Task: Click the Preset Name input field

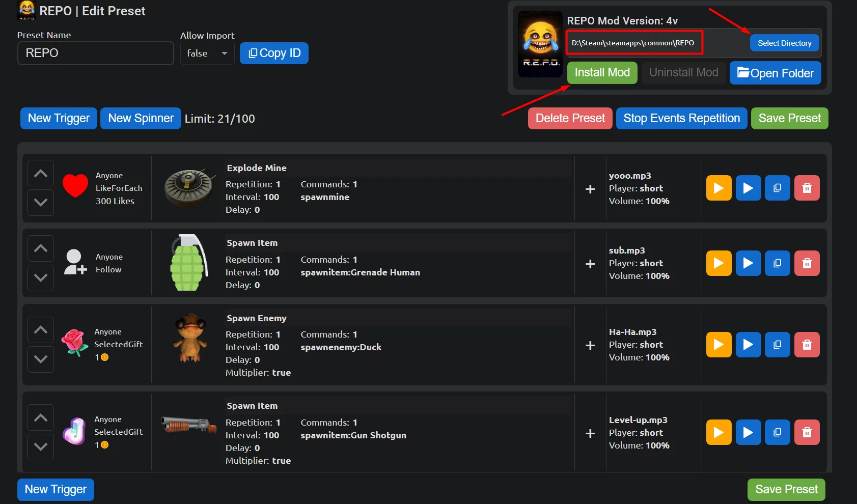Action: point(96,53)
